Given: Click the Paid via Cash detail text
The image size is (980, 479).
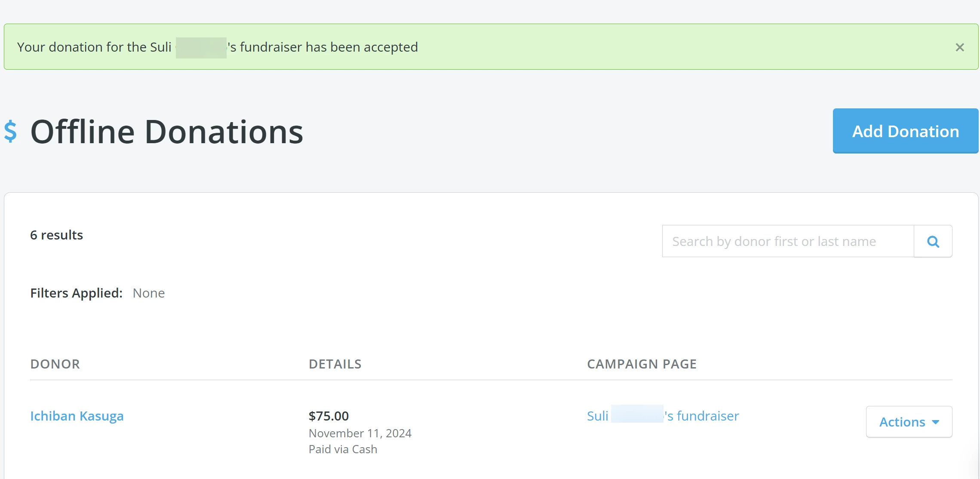Looking at the screenshot, I should coord(343,449).
